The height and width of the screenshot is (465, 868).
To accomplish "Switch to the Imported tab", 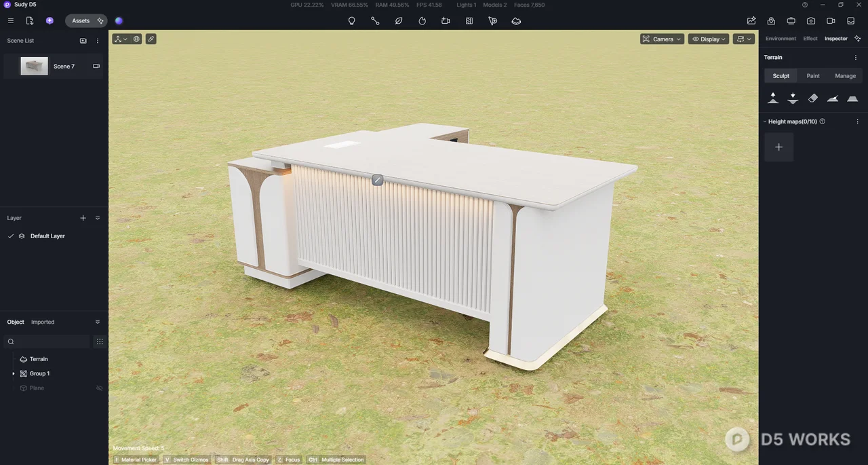I will (x=43, y=322).
